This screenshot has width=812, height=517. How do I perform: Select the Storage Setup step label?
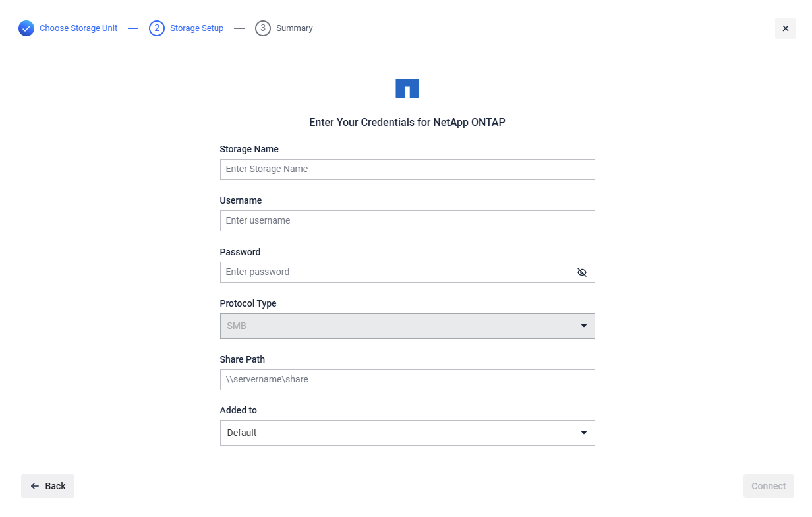tap(196, 28)
